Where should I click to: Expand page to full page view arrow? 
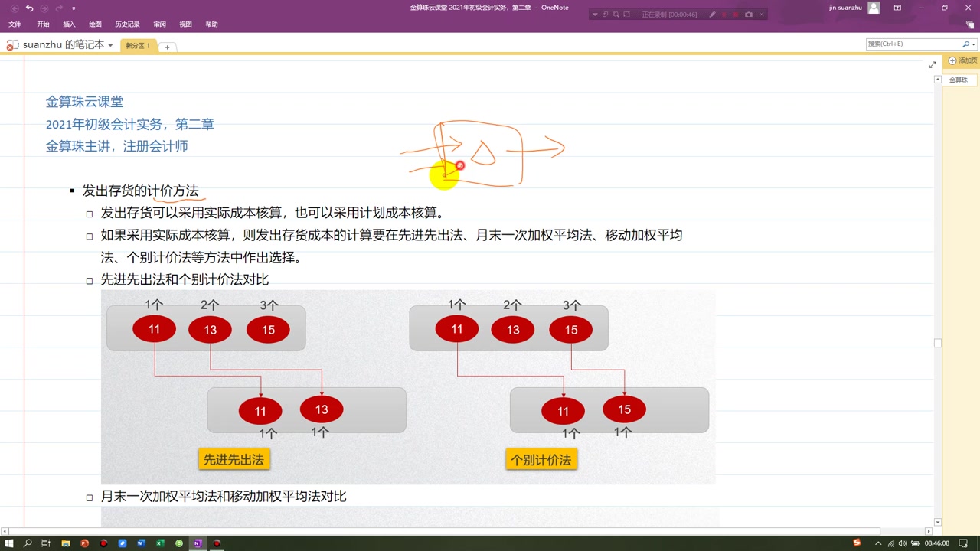click(x=933, y=65)
